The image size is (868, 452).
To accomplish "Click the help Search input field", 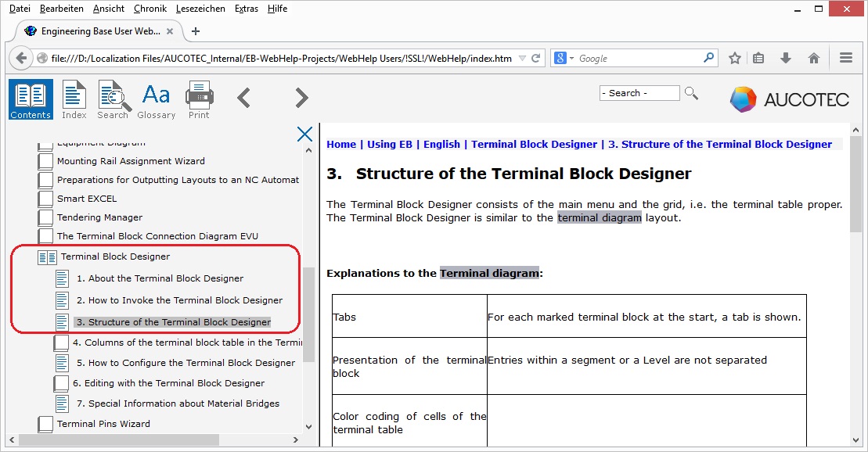I will [639, 93].
